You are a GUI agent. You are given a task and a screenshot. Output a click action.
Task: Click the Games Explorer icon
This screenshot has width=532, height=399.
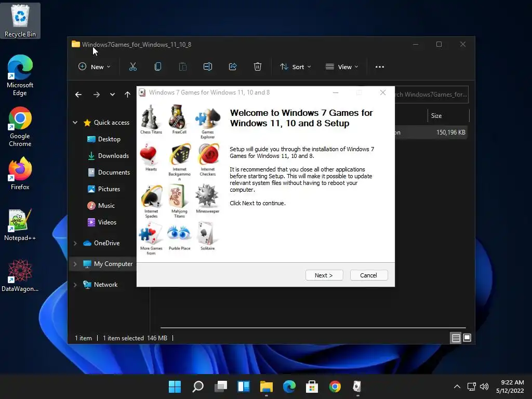point(208,118)
